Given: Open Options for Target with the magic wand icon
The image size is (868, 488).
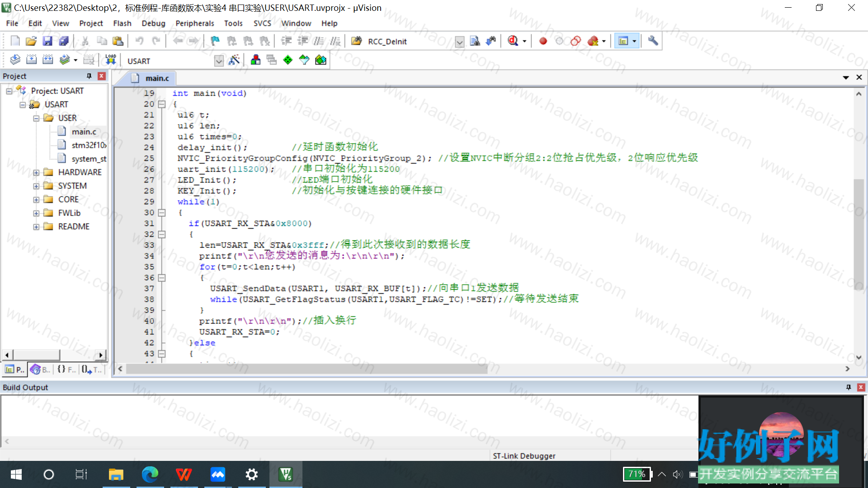Looking at the screenshot, I should pos(234,60).
